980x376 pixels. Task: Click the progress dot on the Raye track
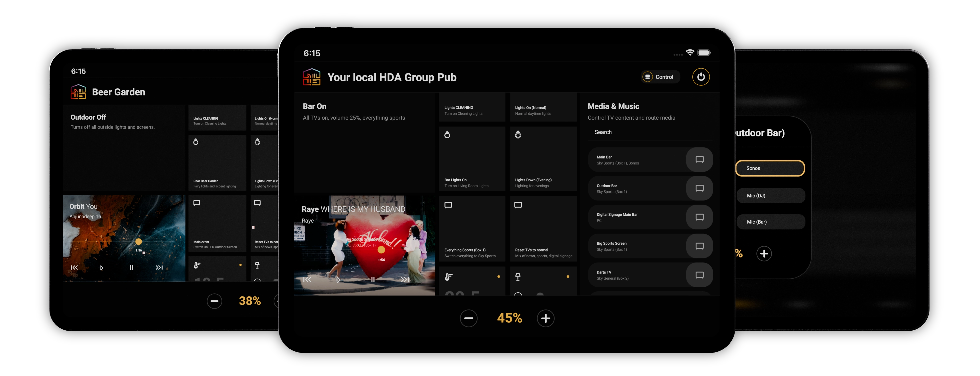click(x=381, y=250)
